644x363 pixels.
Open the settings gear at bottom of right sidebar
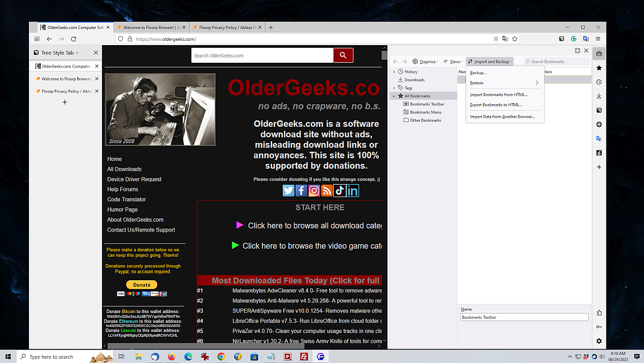(x=599, y=341)
